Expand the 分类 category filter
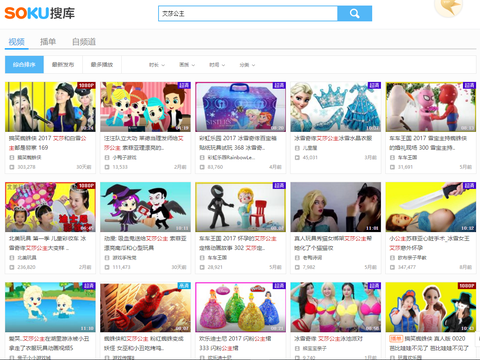The width and height of the screenshot is (480, 360). [247, 65]
